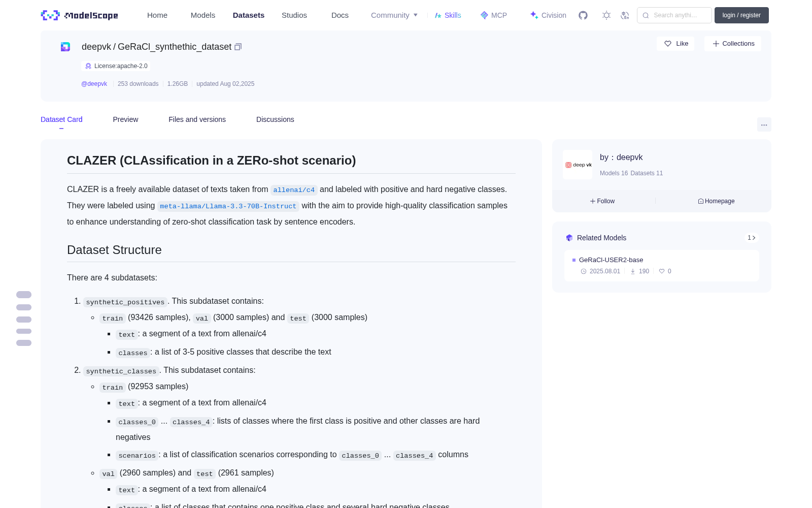Open the ModelScope logo home link

click(x=80, y=15)
